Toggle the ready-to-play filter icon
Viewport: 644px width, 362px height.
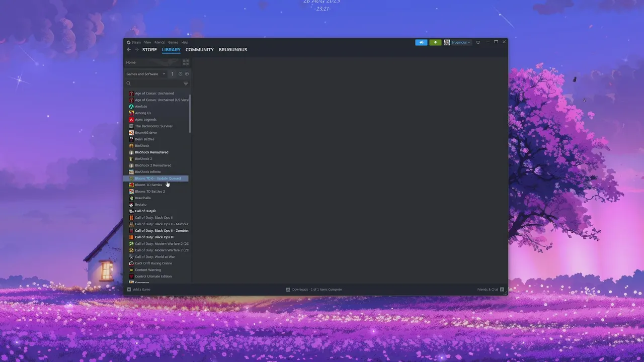click(x=187, y=74)
